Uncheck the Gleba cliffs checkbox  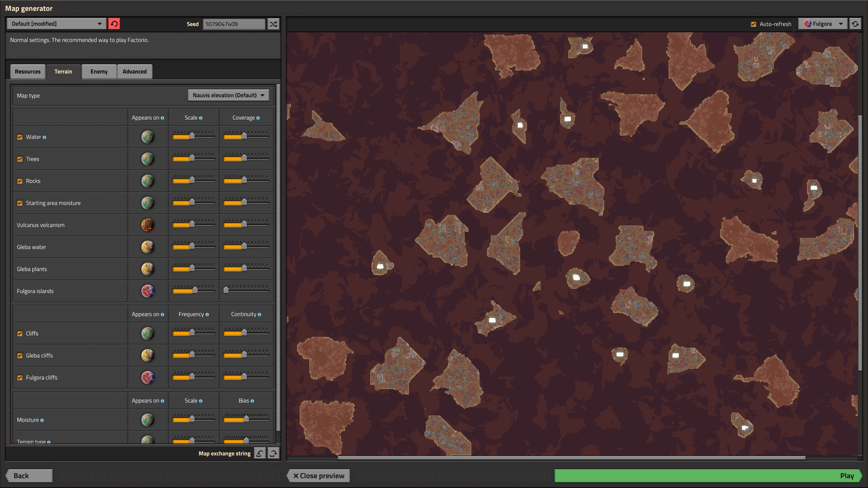point(20,355)
